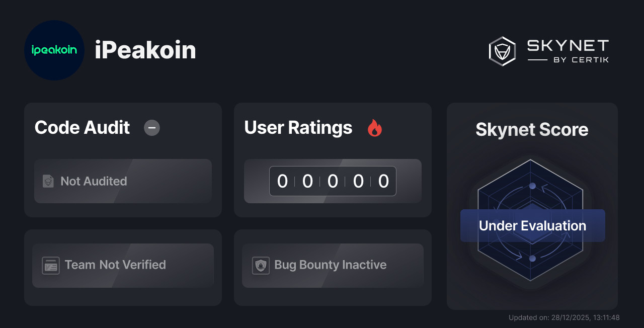
Task: Click the bug shield icon beside Bug Bounty Inactive
Action: click(261, 265)
